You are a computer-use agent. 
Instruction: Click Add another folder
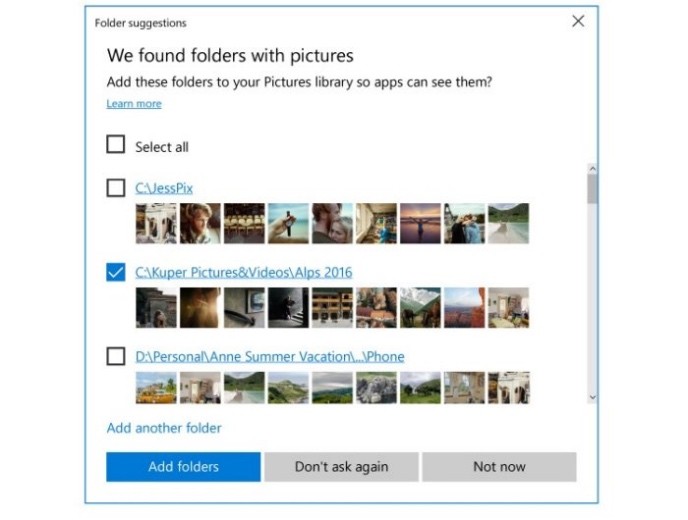pos(164,428)
